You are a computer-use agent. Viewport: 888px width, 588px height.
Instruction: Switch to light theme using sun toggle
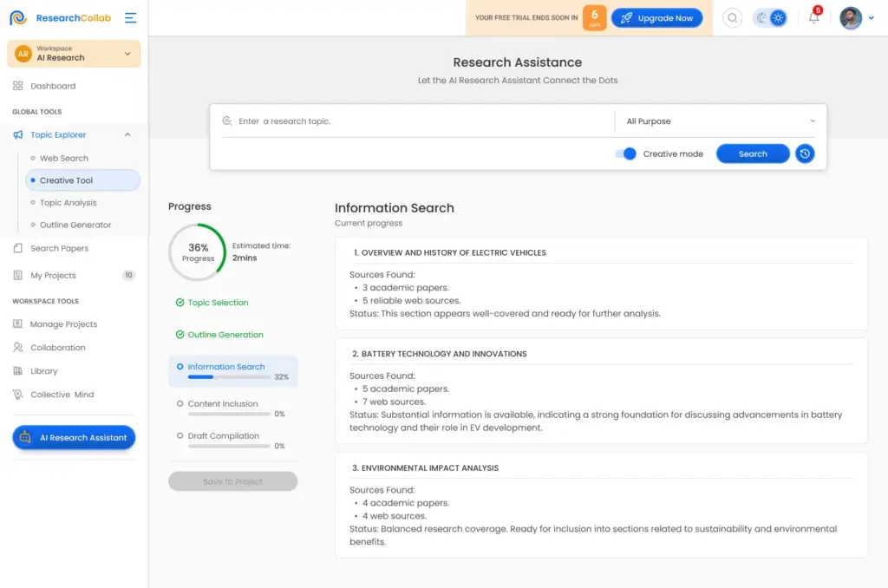click(x=777, y=17)
